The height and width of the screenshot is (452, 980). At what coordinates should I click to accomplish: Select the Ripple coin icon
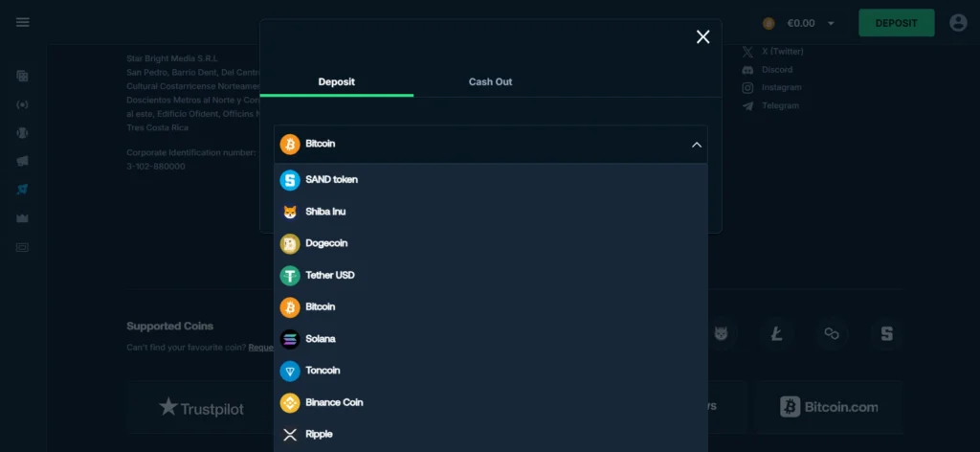click(x=290, y=435)
